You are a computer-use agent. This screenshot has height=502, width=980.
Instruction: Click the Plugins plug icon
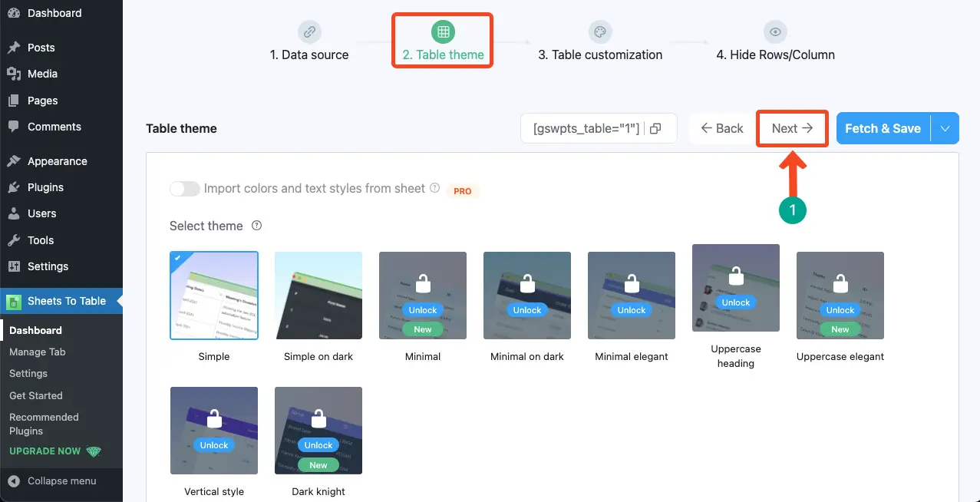click(x=14, y=187)
